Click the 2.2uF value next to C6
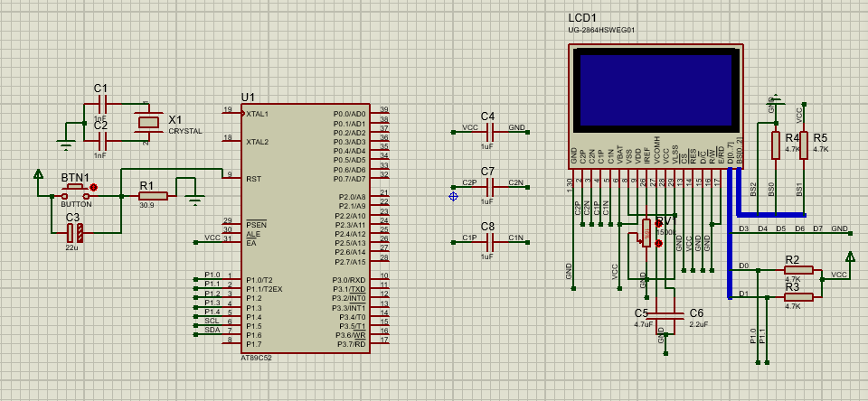 (x=698, y=324)
